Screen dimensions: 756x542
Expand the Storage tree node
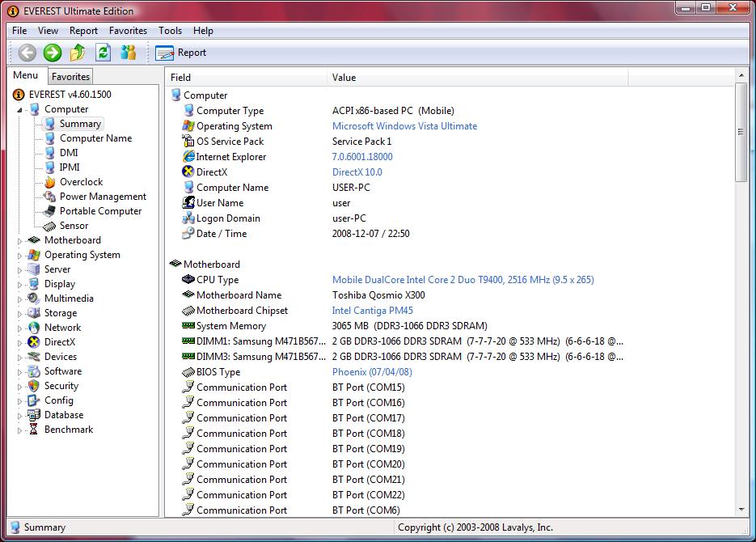(x=19, y=313)
